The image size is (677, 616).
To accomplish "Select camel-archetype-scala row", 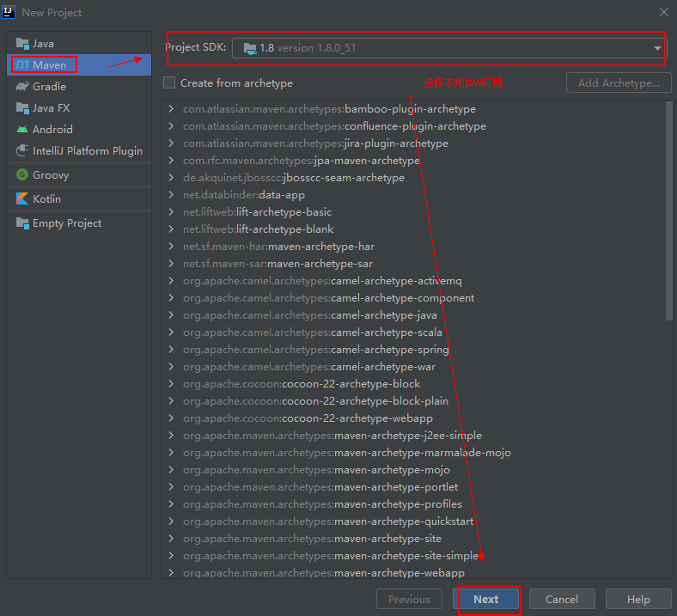I will pos(414,332).
